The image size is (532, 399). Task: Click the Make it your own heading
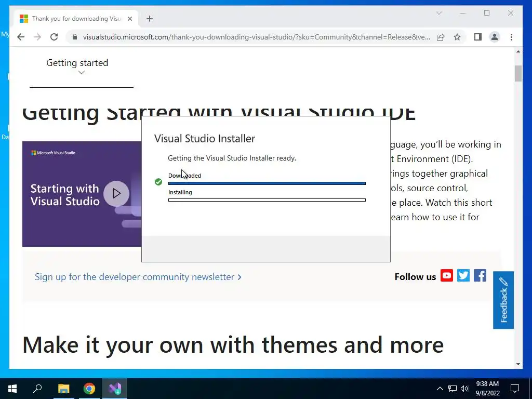click(x=233, y=345)
